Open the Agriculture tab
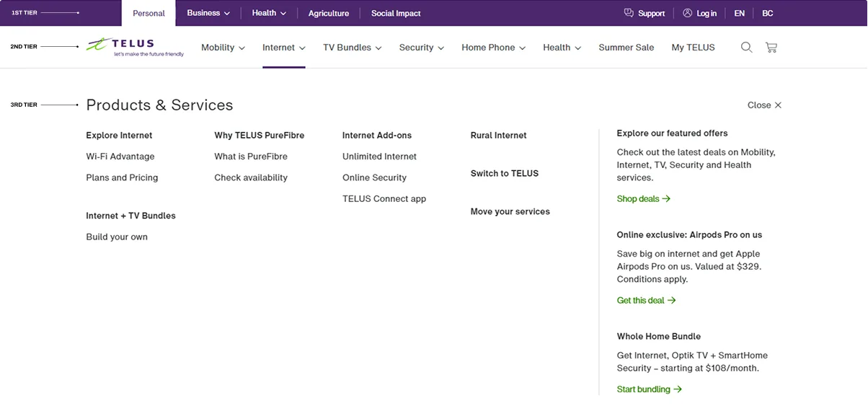Viewport: 868px width, 414px height. 329,13
